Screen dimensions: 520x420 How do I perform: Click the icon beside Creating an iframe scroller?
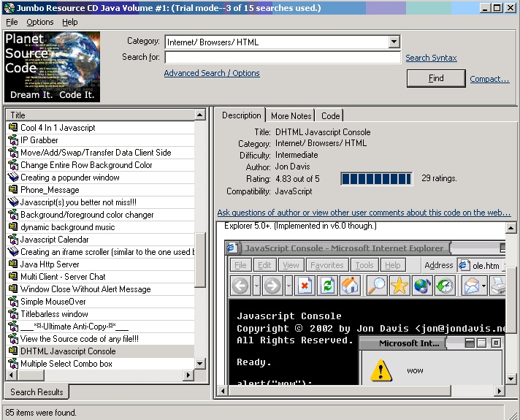coord(13,252)
